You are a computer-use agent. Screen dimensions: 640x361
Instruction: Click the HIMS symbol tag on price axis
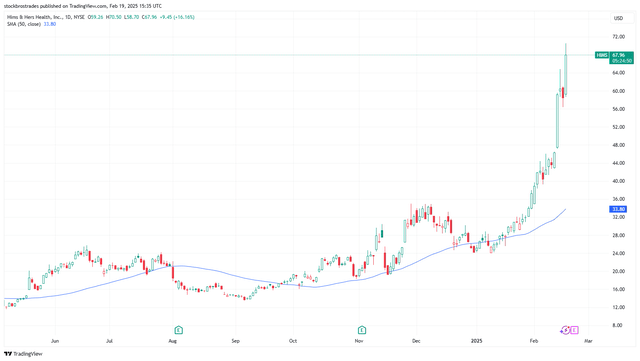point(602,55)
